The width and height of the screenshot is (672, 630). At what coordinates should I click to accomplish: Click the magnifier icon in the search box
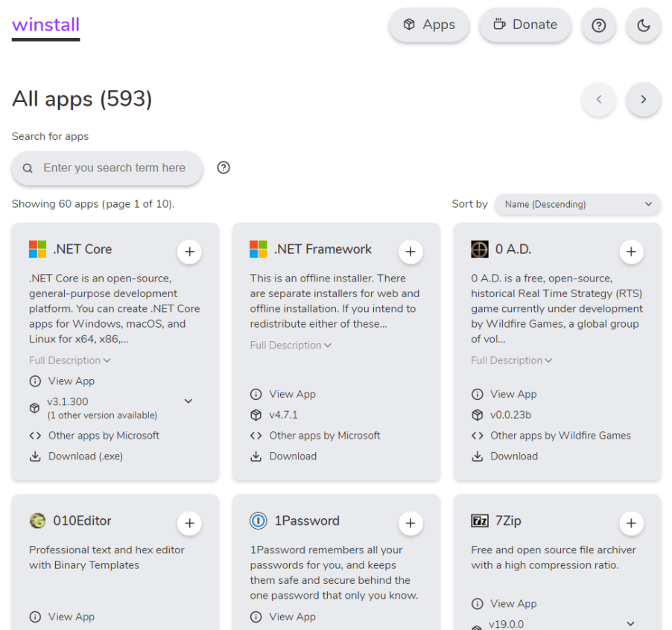[28, 168]
